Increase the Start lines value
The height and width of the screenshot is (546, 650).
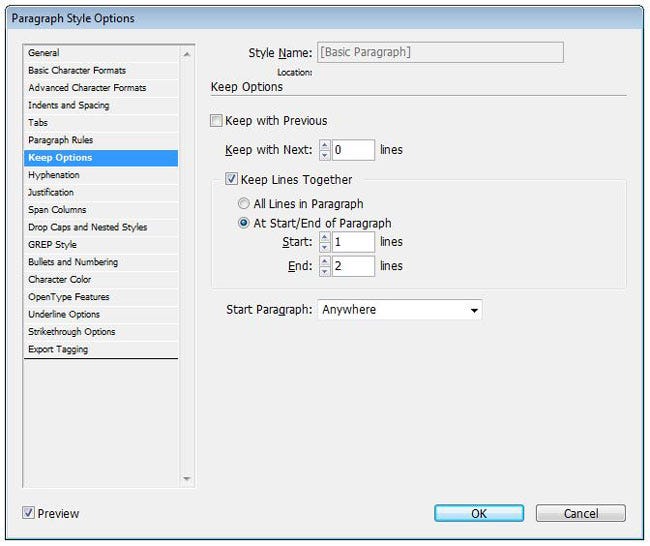[325, 237]
